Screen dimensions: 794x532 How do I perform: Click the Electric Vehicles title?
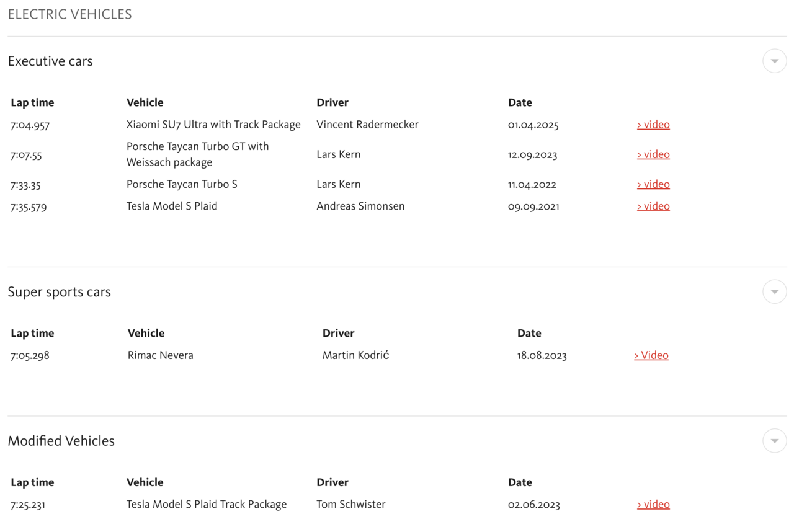70,14
